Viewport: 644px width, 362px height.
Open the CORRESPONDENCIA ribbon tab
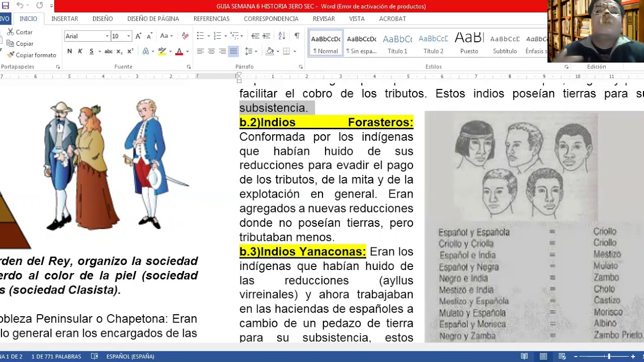(271, 19)
